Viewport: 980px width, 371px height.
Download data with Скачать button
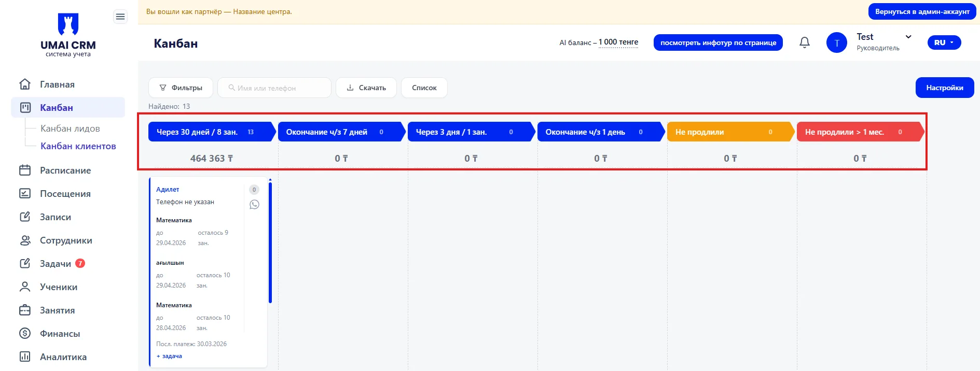tap(366, 88)
